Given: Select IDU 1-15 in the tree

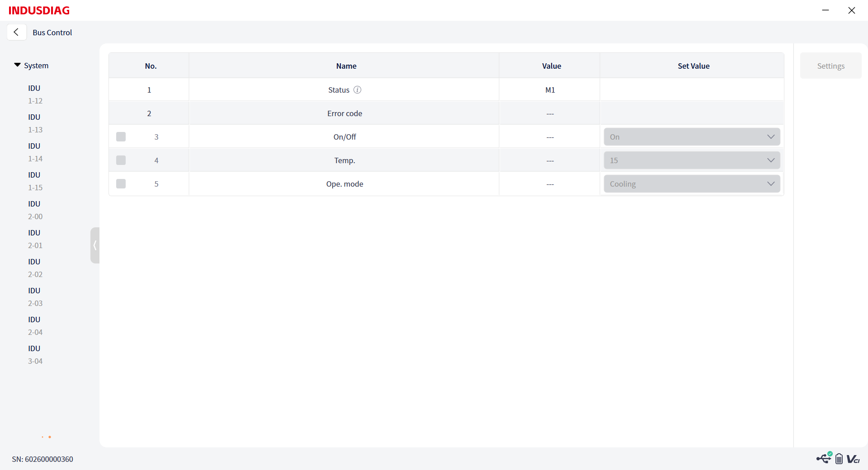Looking at the screenshot, I should click(x=35, y=181).
